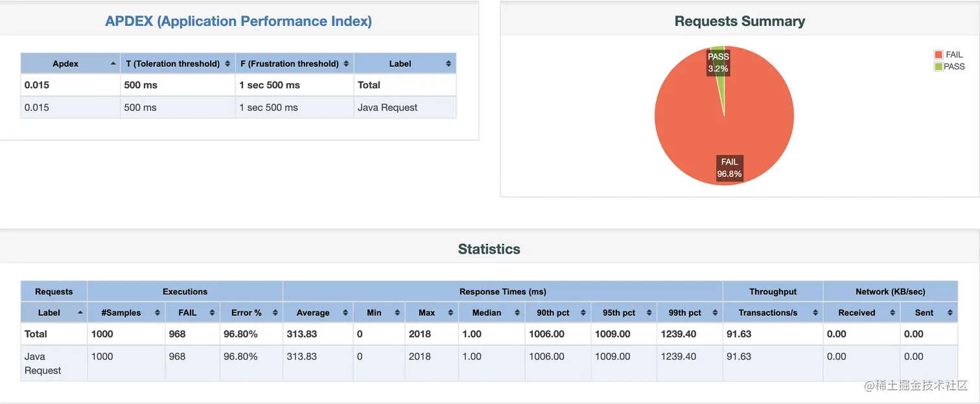Click the Statistics panel title
Image resolution: width=980 pixels, height=404 pixels.
(489, 249)
